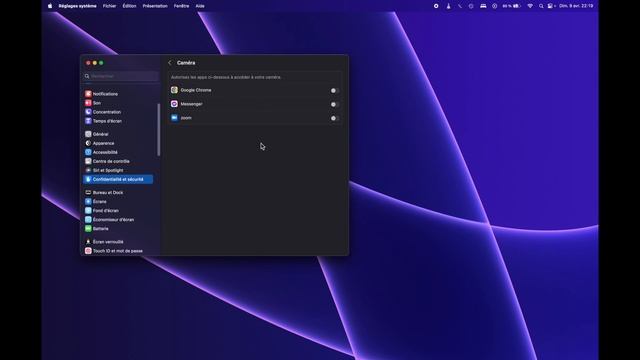Open Concentration settings
640x360 pixels.
[118, 112]
